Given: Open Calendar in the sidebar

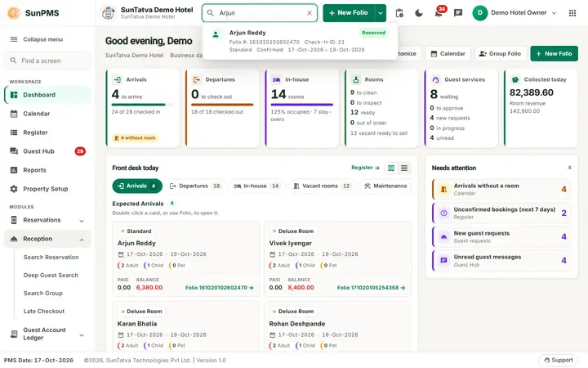Looking at the screenshot, I should (47, 114).
